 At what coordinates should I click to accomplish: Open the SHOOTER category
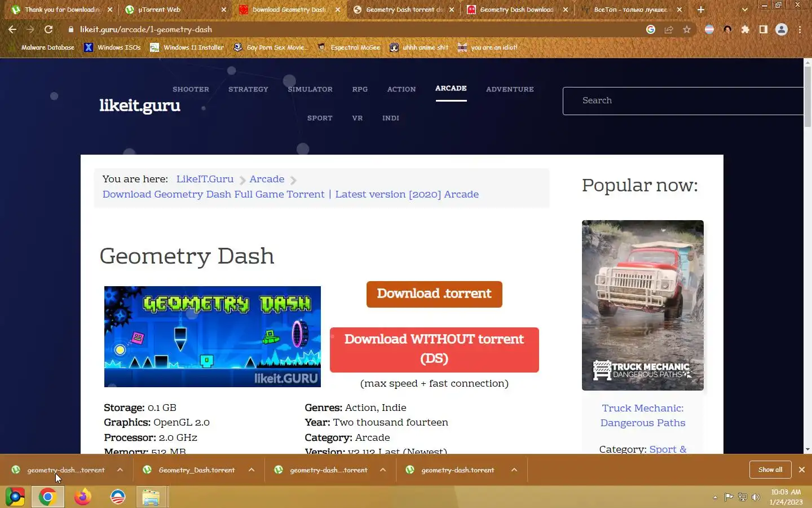click(x=191, y=89)
